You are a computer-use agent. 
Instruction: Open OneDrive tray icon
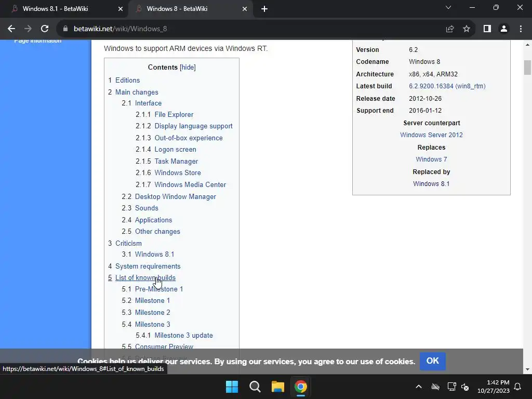pos(435,387)
